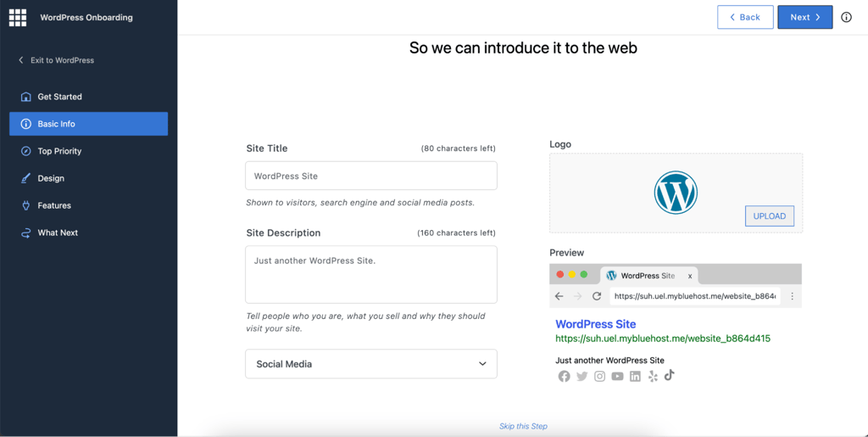868x437 pixels.
Task: Click the Top Priority compass icon
Action: pyautogui.click(x=25, y=151)
